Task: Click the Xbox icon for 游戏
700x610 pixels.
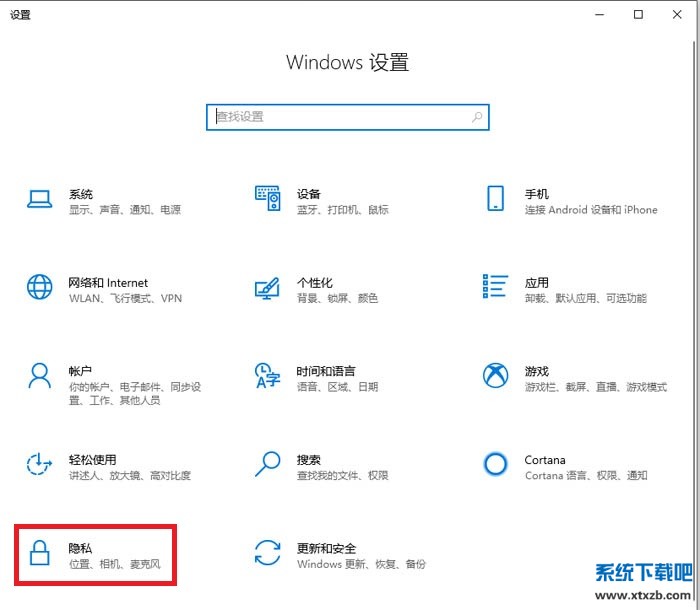Action: [x=495, y=376]
